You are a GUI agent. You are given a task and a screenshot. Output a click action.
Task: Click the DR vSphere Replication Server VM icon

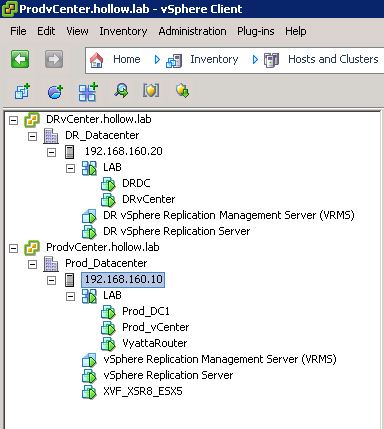[x=89, y=232]
